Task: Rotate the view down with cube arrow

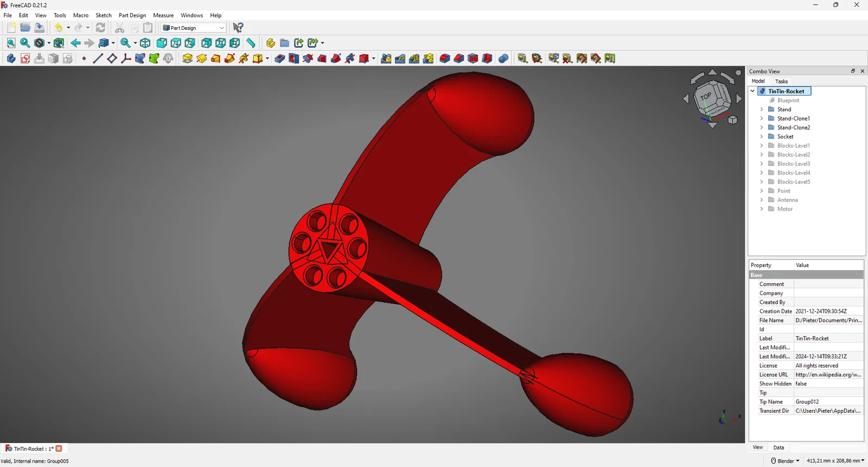Action: click(712, 125)
